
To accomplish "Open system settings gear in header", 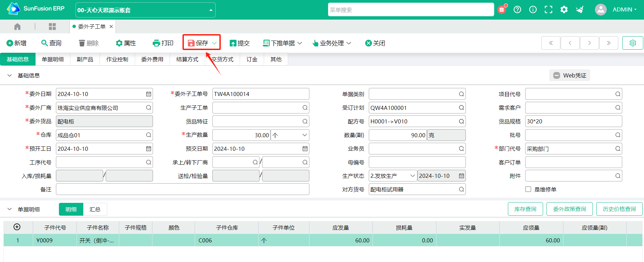I will point(564,9).
